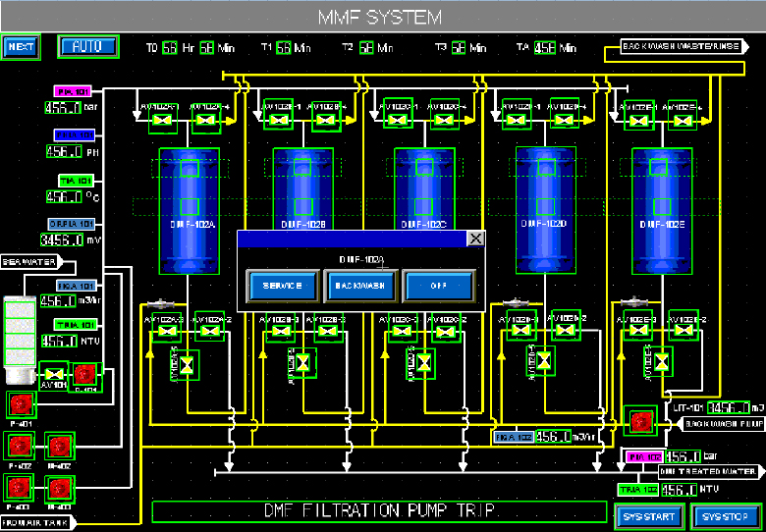Click the AV102C-5 vertical valve symbol
The image size is (766, 532).
[424, 362]
